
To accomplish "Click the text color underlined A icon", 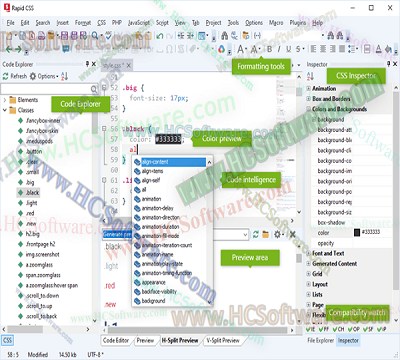I will pos(378,49).
